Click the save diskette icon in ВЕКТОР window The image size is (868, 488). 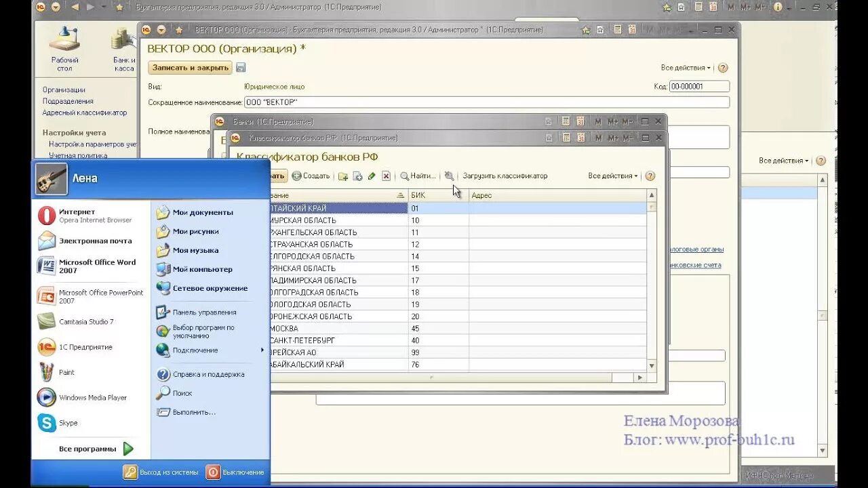click(241, 68)
